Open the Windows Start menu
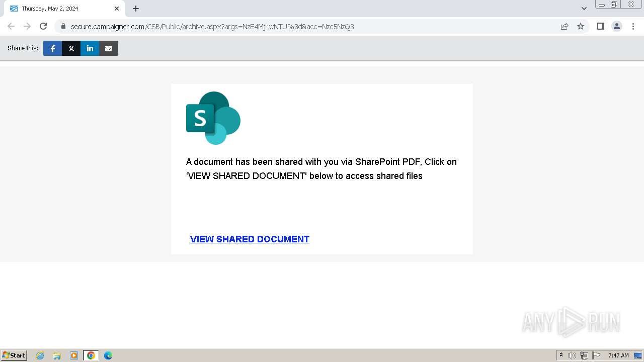644x362 pixels. [14, 355]
